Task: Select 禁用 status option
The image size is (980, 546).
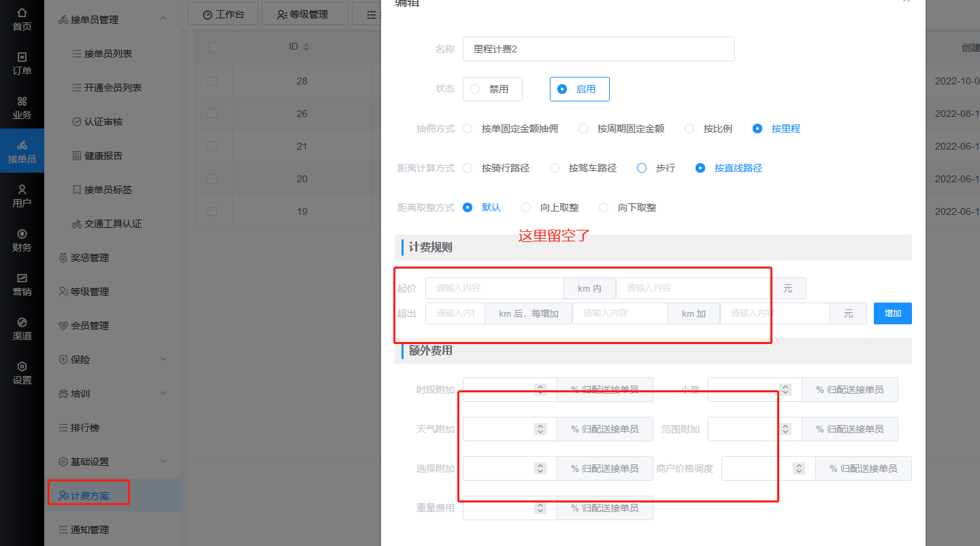Action: 492,89
